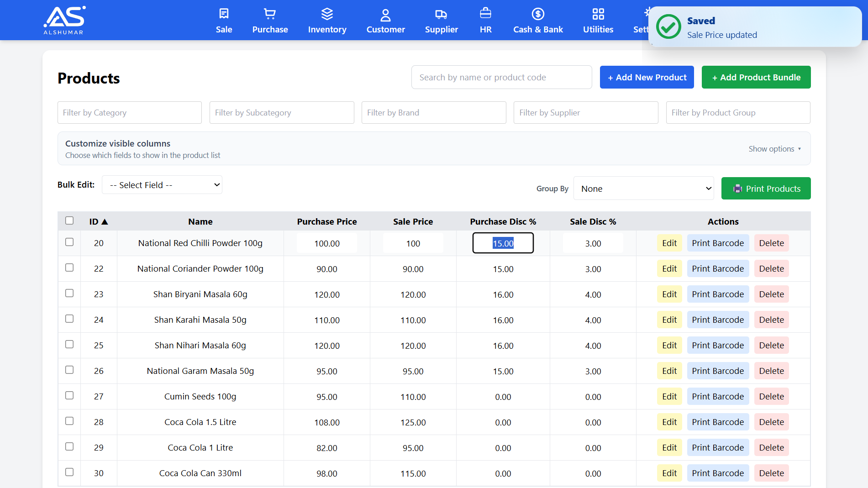Open the Utilities module
Viewport: 868px width, 488px height.
598,20
